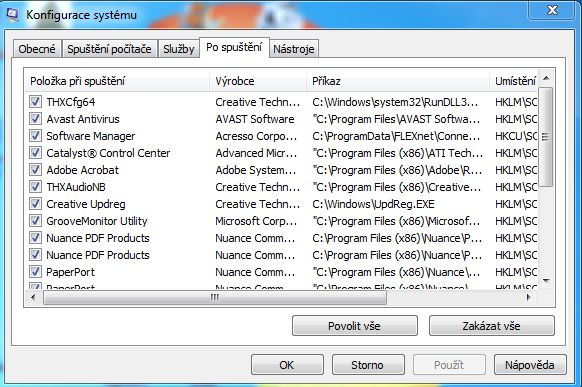This screenshot has height=387, width=582.
Task: Disable Creative Updreg startup checkbox
Action: coord(35,204)
